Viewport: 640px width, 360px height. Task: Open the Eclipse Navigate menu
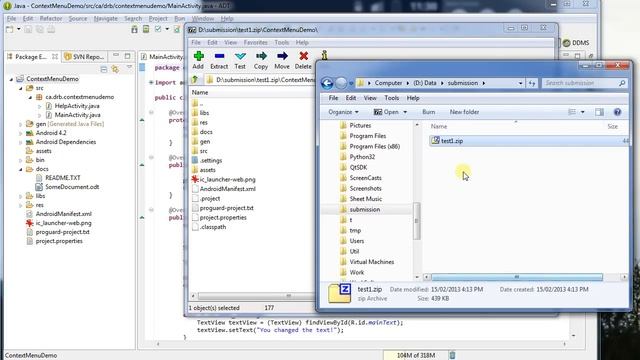point(105,18)
